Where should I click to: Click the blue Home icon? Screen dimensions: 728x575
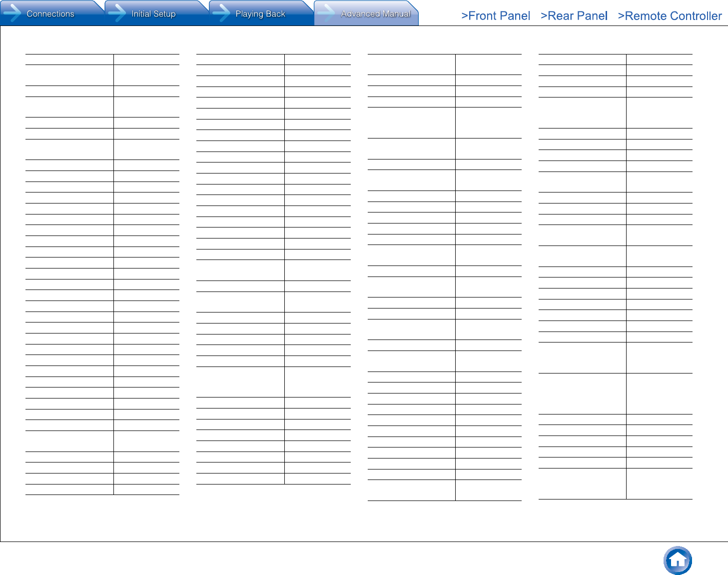[678, 560]
